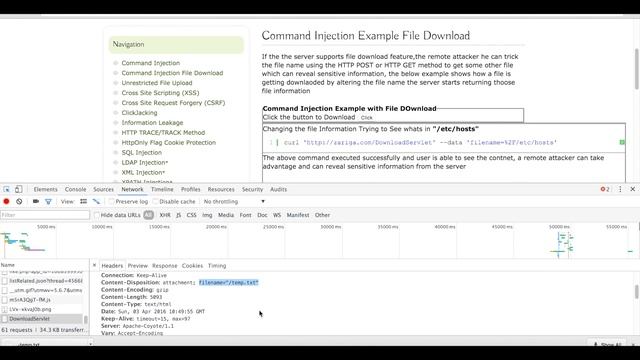
Task: Open the Resources tab
Action: tap(221, 189)
